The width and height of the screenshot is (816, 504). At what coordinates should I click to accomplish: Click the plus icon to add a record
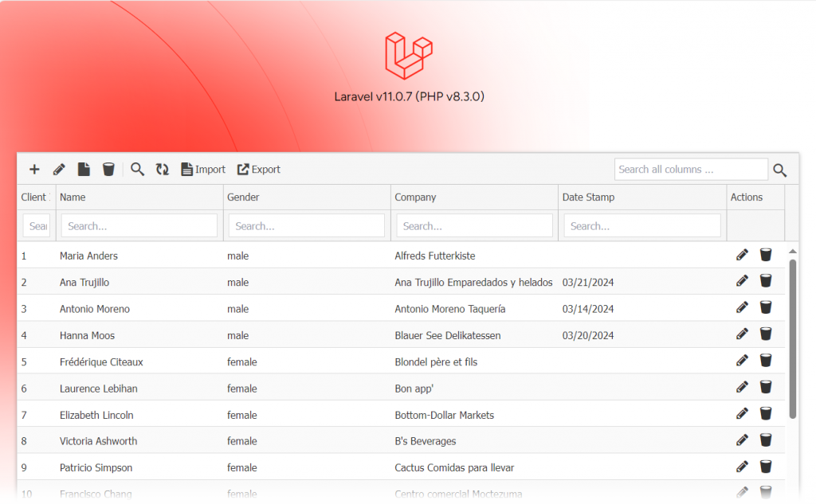point(34,170)
